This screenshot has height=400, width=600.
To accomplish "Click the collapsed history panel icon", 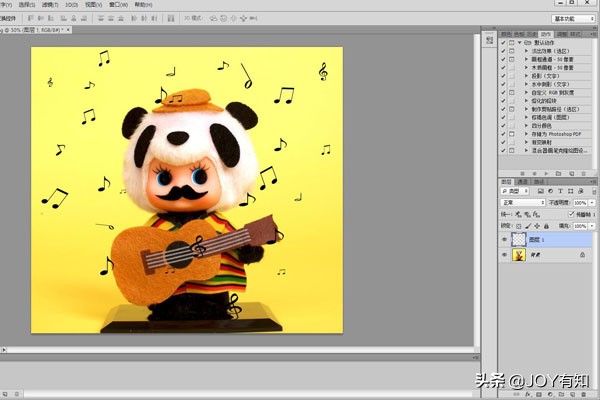I will click(x=489, y=40).
